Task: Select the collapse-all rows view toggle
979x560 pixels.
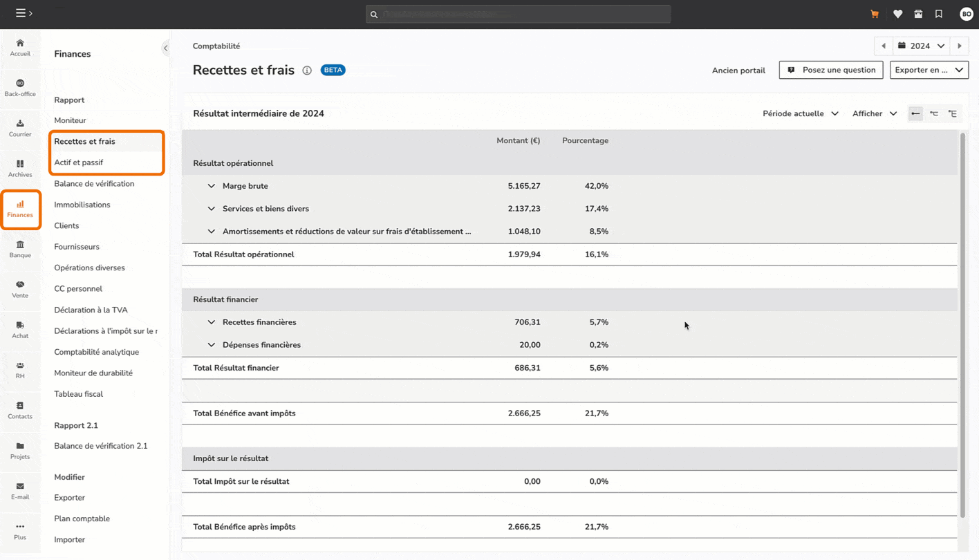Action: [915, 113]
